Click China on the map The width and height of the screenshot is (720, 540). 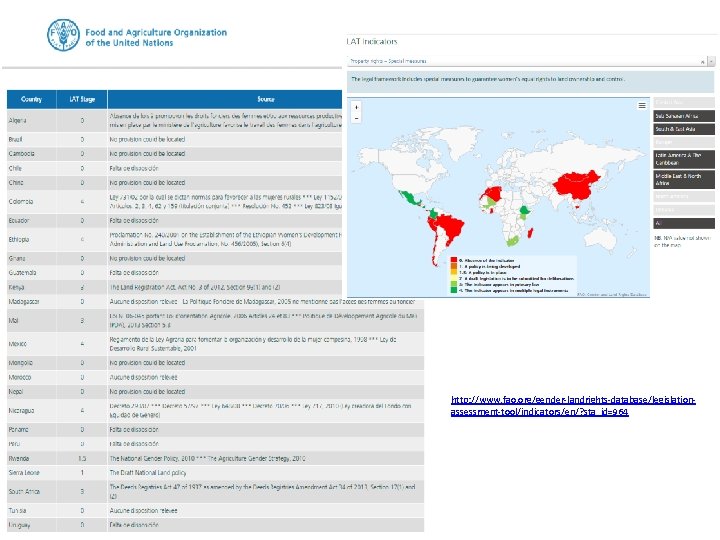click(x=576, y=185)
